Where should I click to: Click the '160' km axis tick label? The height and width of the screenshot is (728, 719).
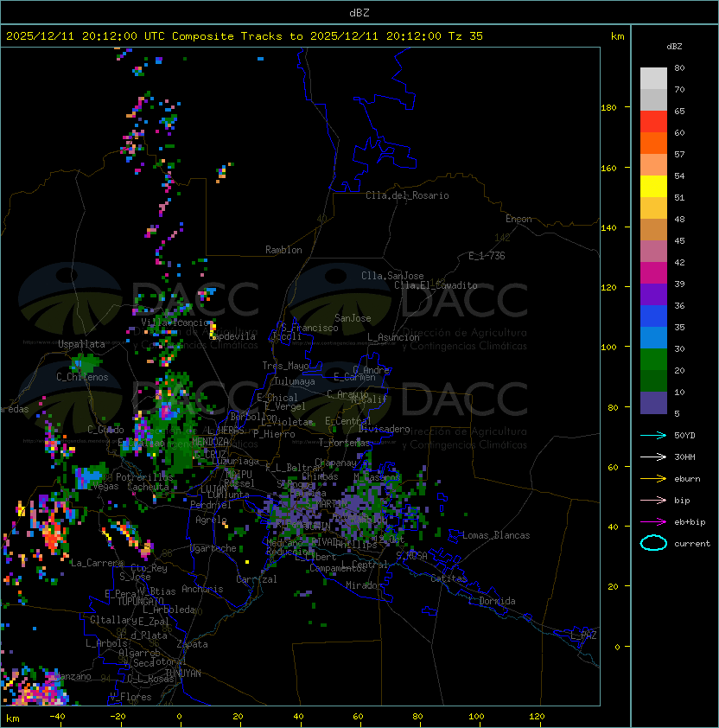tap(608, 168)
